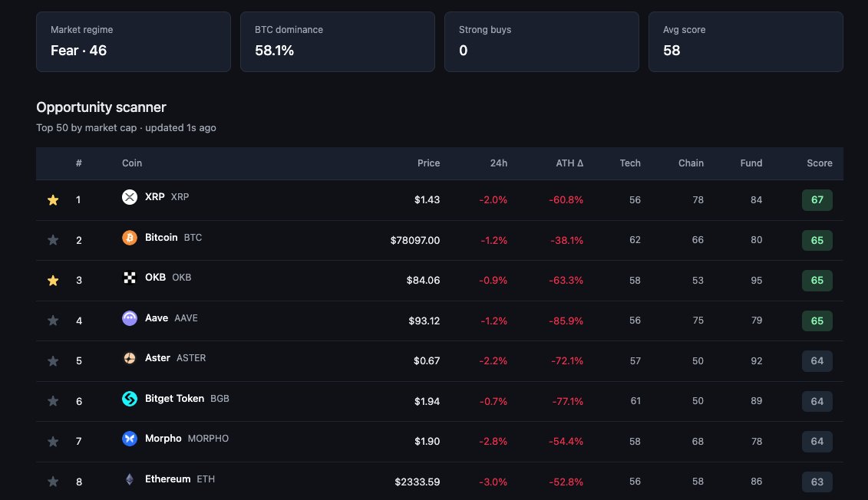868x500 pixels.
Task: Click the Opportunity scanner heading
Action: (x=101, y=107)
